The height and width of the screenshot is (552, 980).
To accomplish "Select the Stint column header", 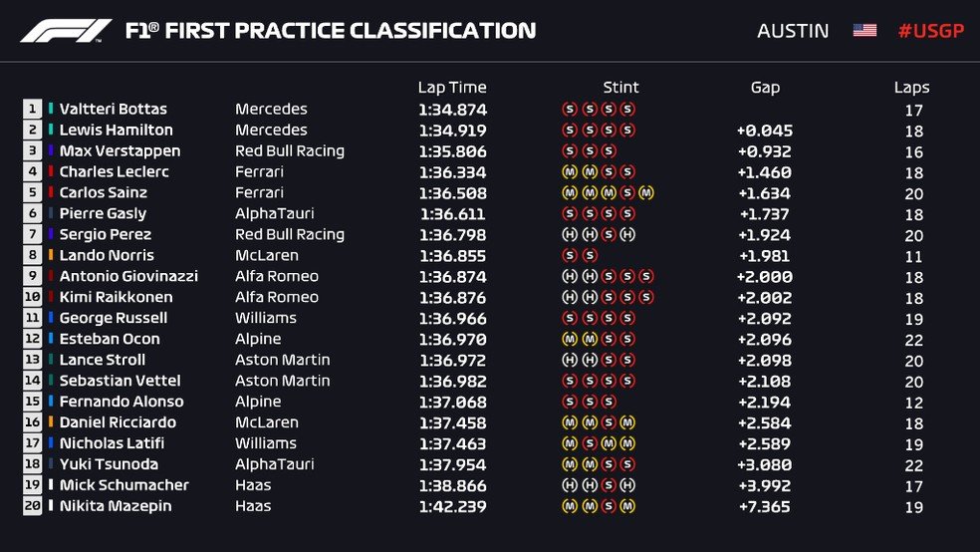I will pos(620,88).
